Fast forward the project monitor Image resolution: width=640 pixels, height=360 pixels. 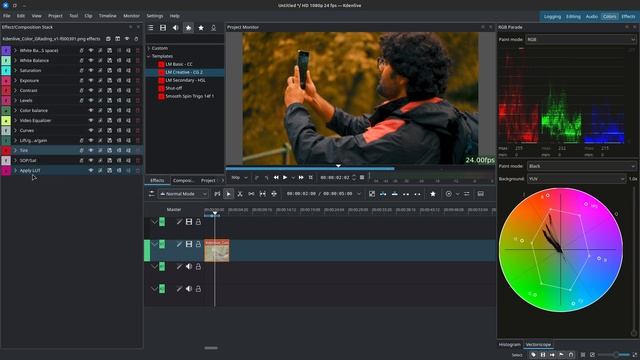(x=301, y=178)
